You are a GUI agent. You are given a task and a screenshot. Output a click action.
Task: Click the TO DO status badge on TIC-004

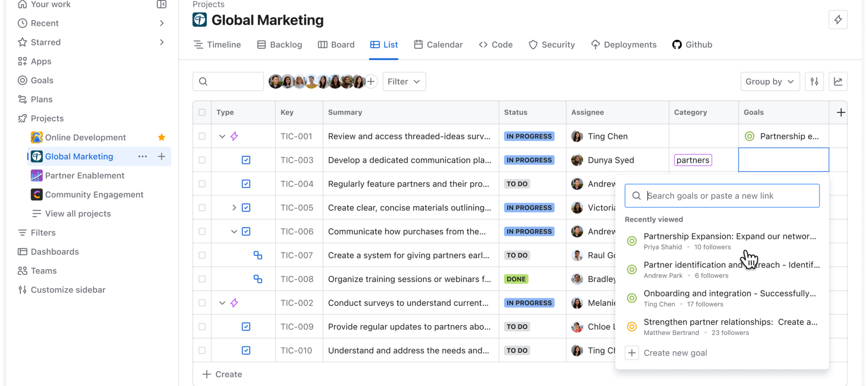517,184
